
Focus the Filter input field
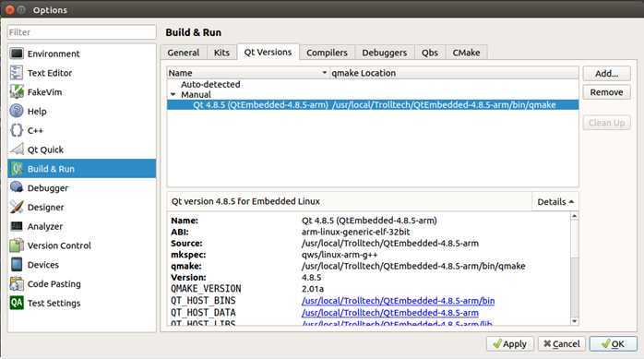pos(82,32)
